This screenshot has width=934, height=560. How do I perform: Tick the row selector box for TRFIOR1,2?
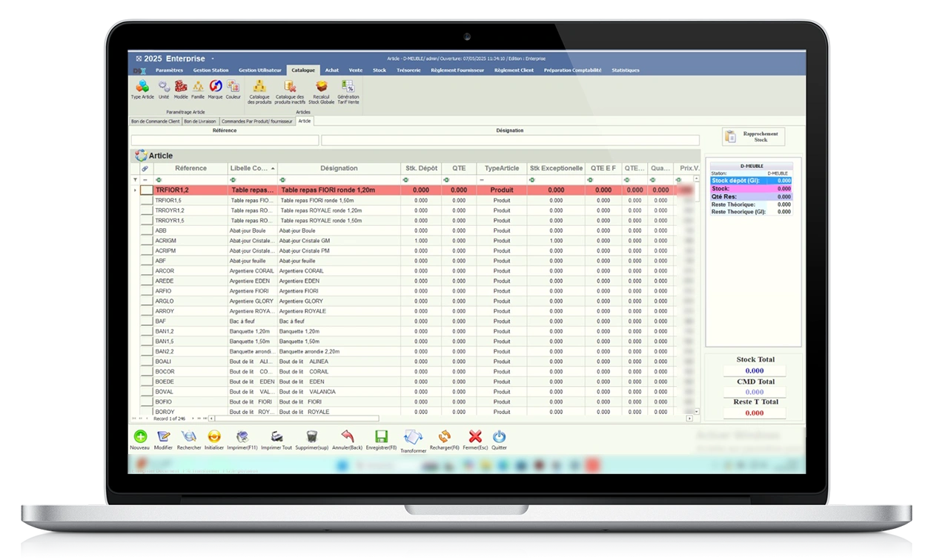(147, 190)
